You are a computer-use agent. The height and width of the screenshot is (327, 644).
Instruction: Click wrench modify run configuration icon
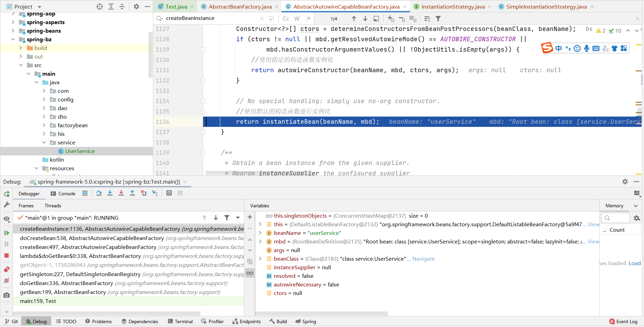(x=7, y=205)
